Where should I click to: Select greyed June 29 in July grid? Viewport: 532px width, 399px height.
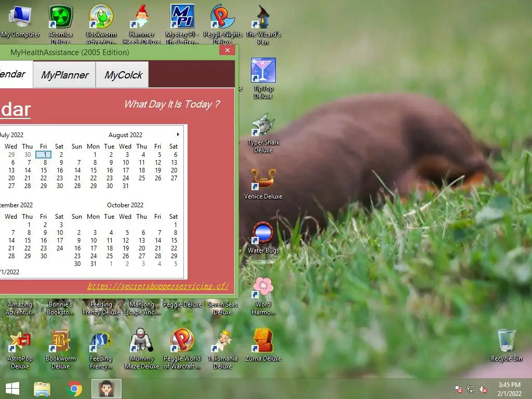[x=11, y=154]
